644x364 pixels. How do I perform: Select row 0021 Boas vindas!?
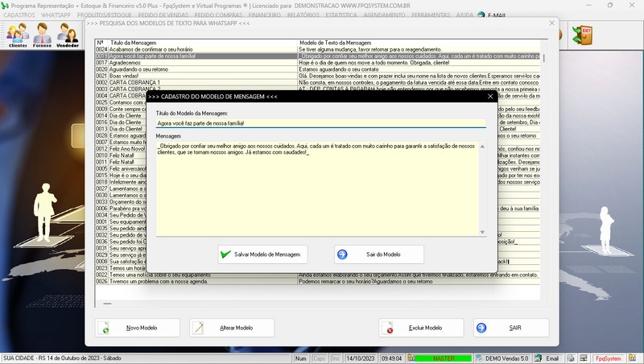[x=317, y=76]
